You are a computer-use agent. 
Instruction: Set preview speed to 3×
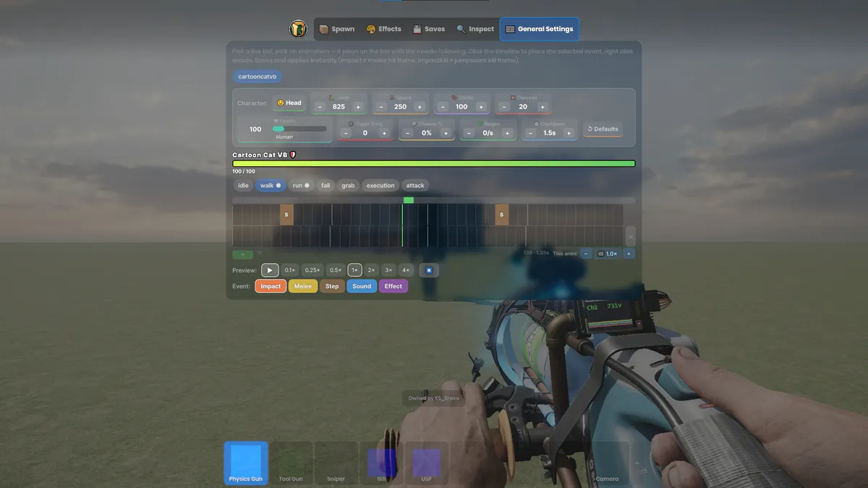[388, 270]
